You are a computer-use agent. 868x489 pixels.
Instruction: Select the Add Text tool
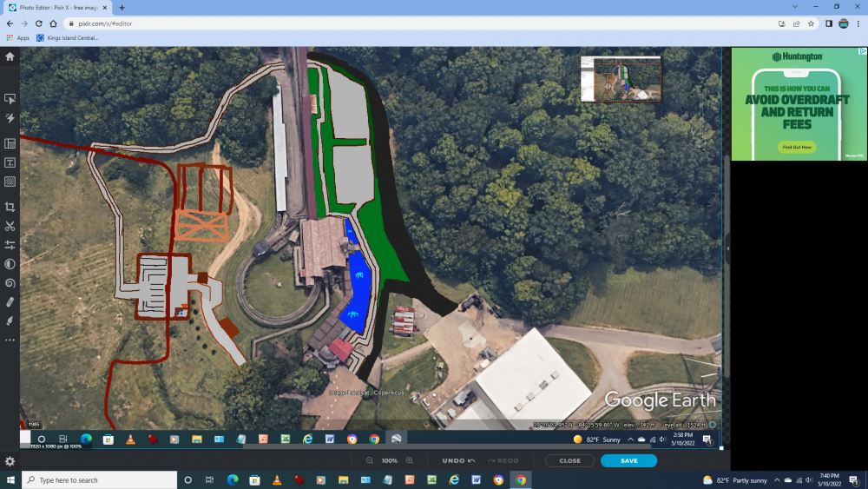(10, 162)
